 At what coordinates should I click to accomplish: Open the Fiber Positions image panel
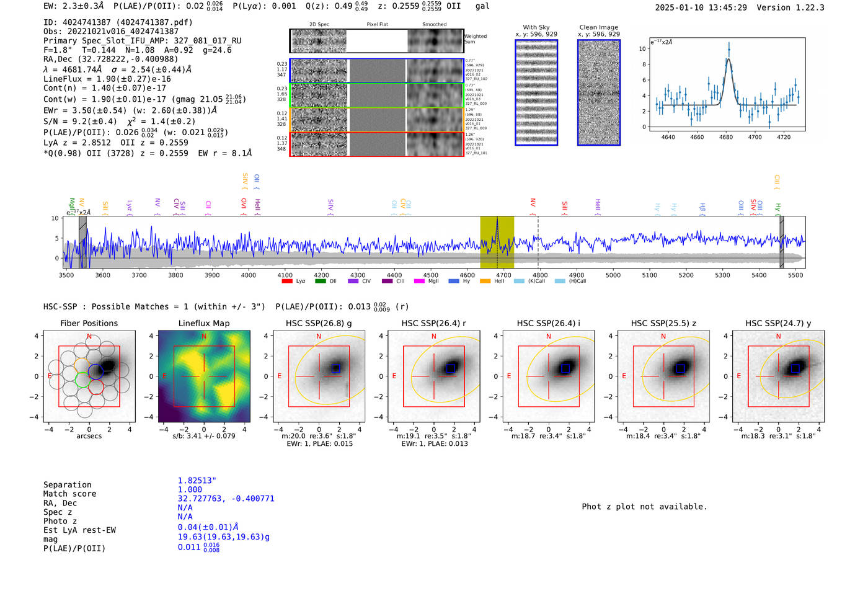89,376
